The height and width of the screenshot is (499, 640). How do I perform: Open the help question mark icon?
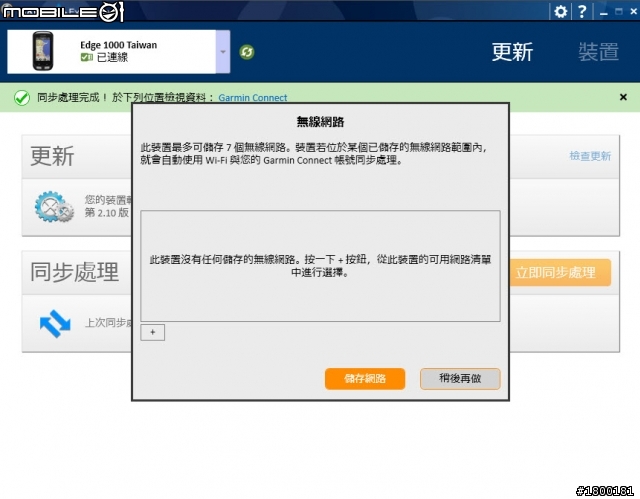point(582,11)
